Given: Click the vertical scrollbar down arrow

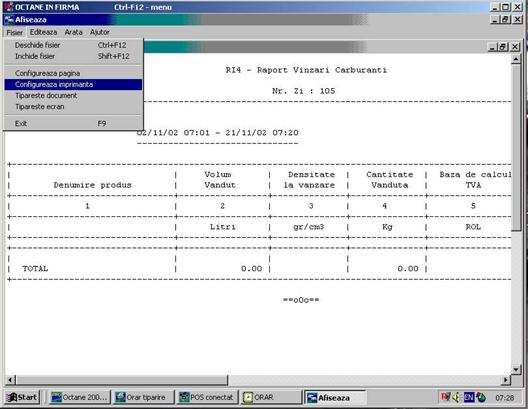Looking at the screenshot, I should (x=516, y=369).
